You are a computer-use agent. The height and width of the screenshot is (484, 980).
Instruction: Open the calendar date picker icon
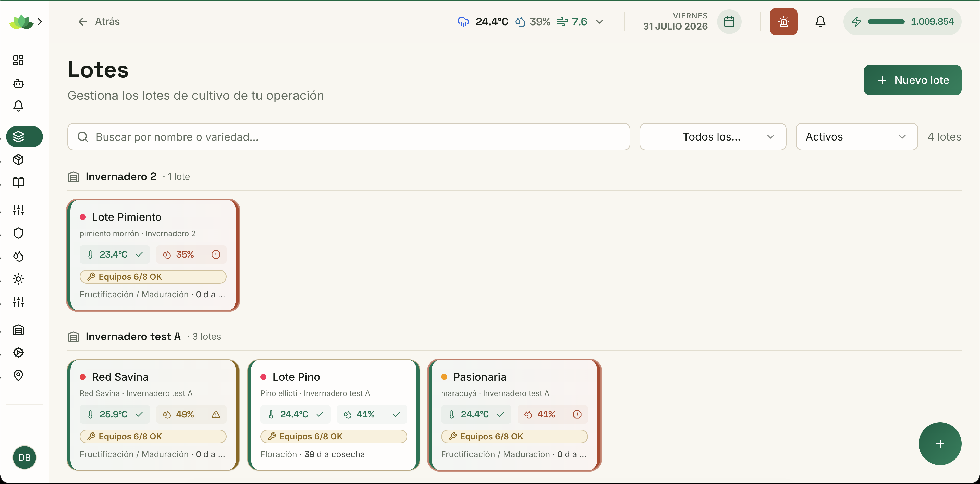729,22
